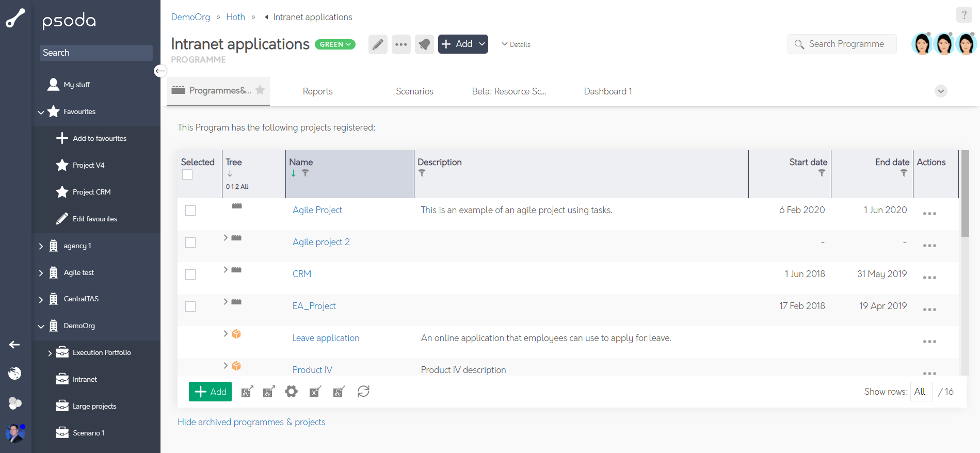
Task: Open table settings gear icon
Action: point(292,392)
